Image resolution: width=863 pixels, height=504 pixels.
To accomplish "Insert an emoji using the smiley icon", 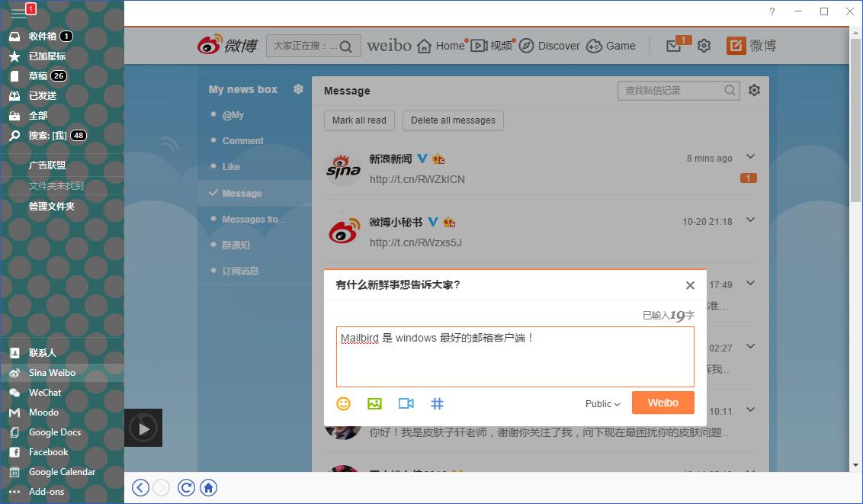I will point(344,403).
